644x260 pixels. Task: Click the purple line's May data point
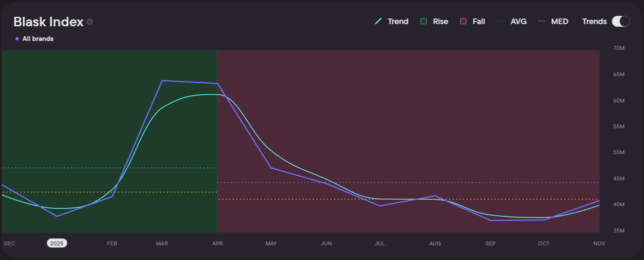click(271, 168)
